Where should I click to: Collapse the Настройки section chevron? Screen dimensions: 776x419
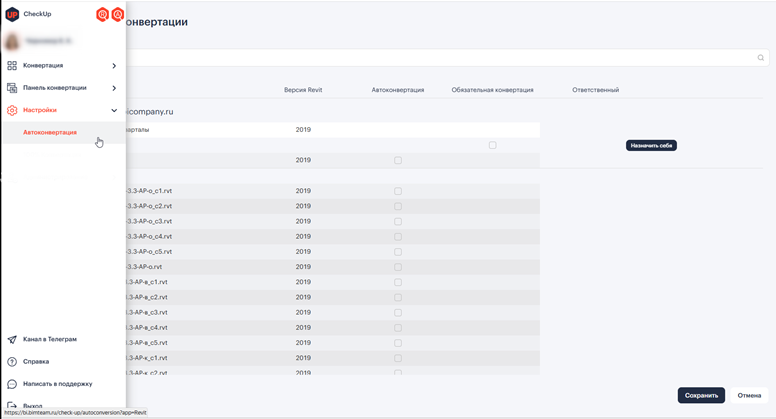114,110
